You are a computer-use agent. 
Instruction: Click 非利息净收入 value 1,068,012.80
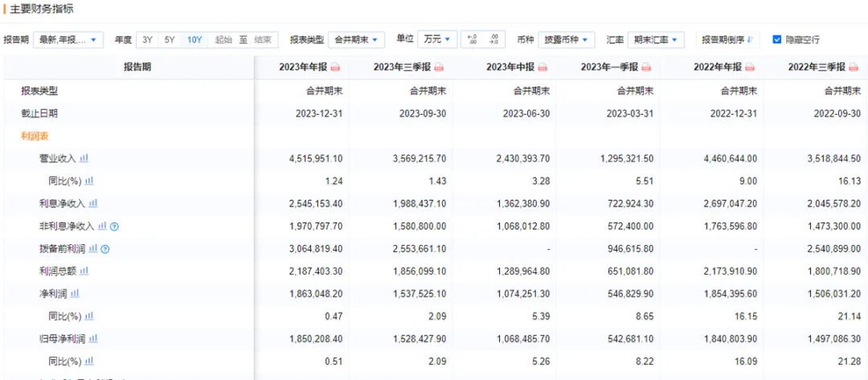pos(522,226)
